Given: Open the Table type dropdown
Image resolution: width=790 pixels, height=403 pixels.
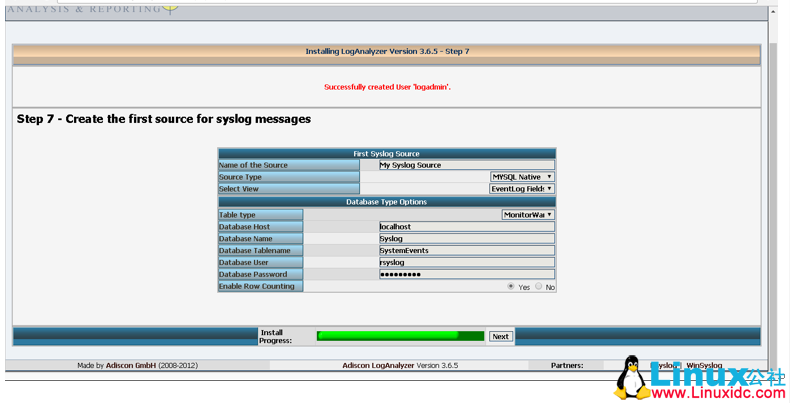Looking at the screenshot, I should [528, 215].
